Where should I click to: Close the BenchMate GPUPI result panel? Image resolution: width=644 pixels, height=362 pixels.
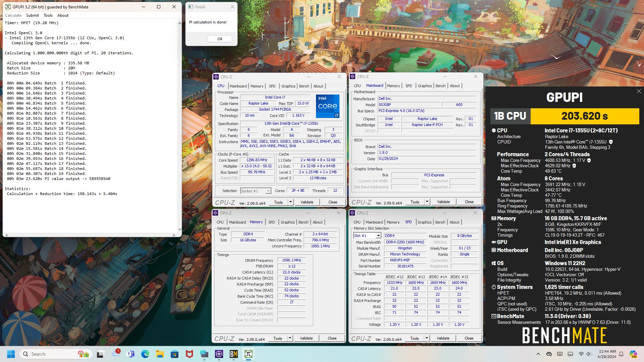pyautogui.click(x=639, y=91)
